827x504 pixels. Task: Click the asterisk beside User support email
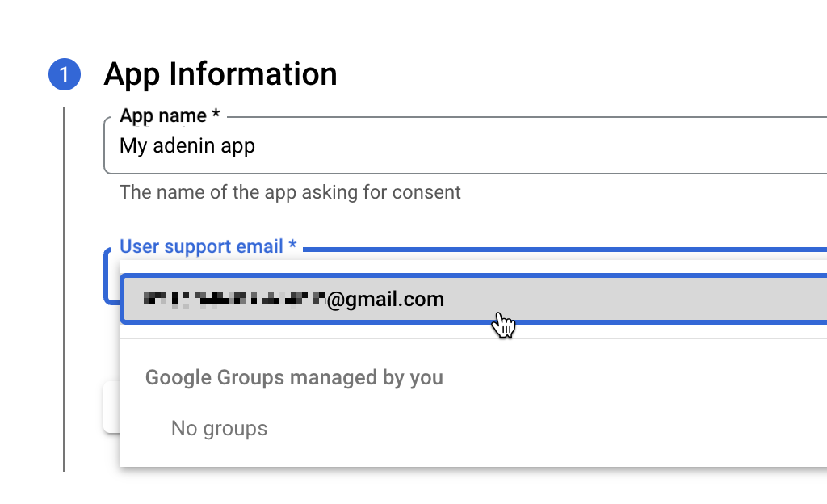pos(292,246)
